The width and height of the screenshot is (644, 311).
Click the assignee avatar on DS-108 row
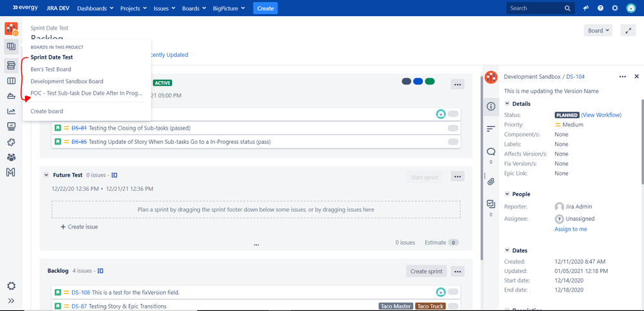[441, 292]
